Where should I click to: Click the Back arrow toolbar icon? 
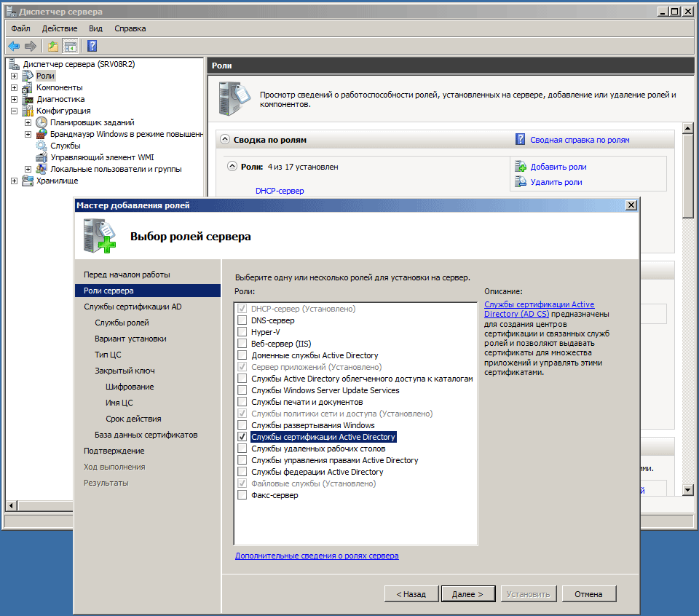[14, 47]
